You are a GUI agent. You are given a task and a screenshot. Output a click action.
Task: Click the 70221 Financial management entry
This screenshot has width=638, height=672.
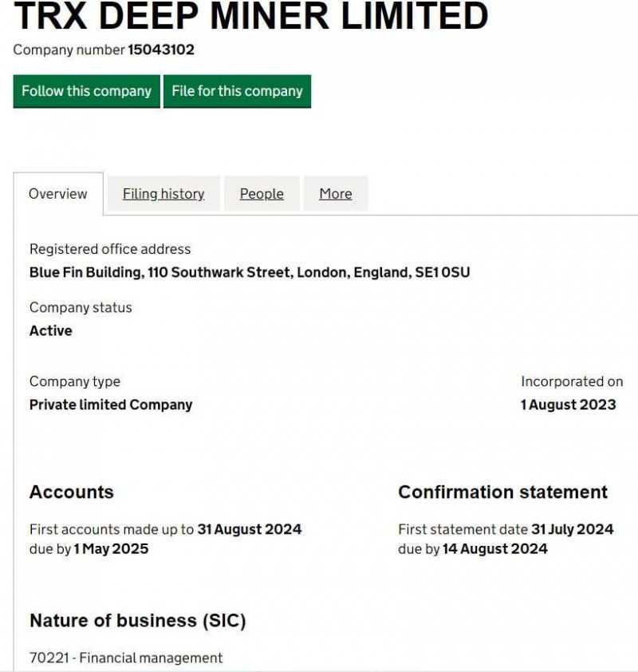tap(126, 658)
